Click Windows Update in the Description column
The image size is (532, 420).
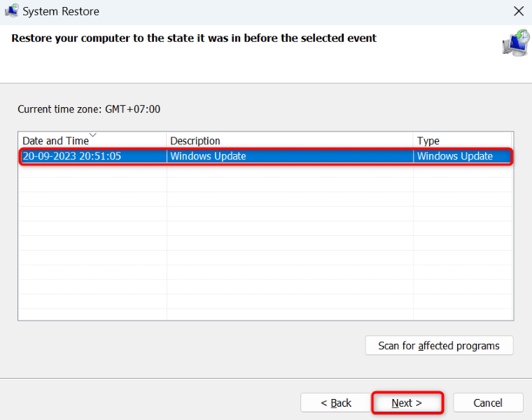pyautogui.click(x=208, y=156)
